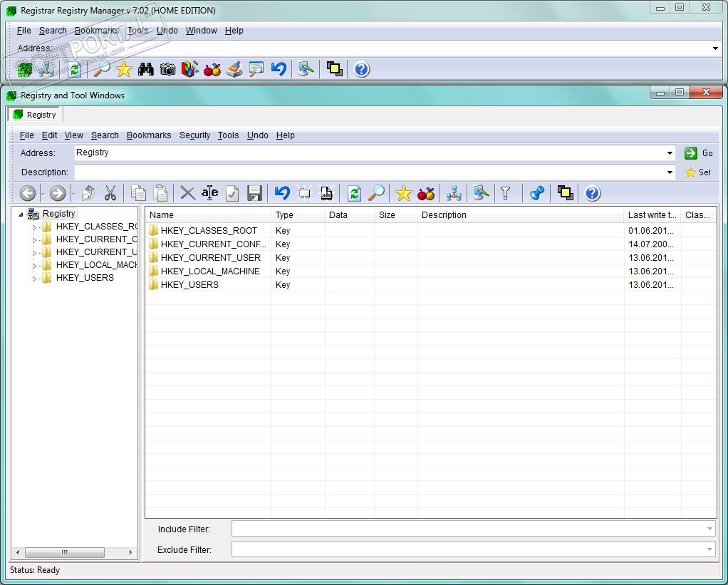The width and height of the screenshot is (728, 585).
Task: Click the cascading windows icon in main toolbar
Action: click(334, 70)
